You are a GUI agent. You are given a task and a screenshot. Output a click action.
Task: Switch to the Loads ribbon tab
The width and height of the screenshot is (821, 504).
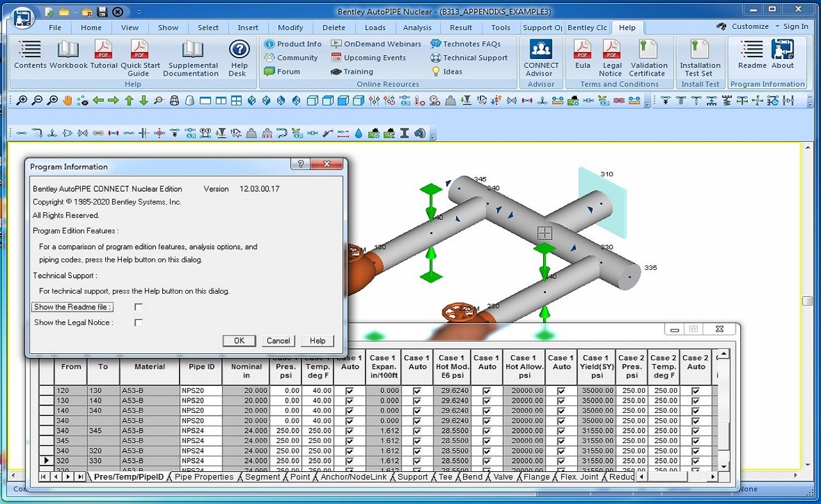[375, 28]
